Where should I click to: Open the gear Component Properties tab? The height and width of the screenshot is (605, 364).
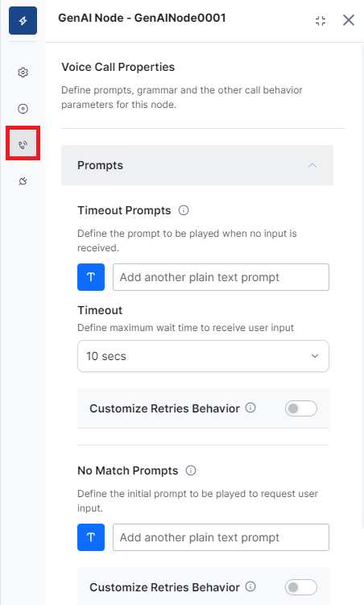23,73
